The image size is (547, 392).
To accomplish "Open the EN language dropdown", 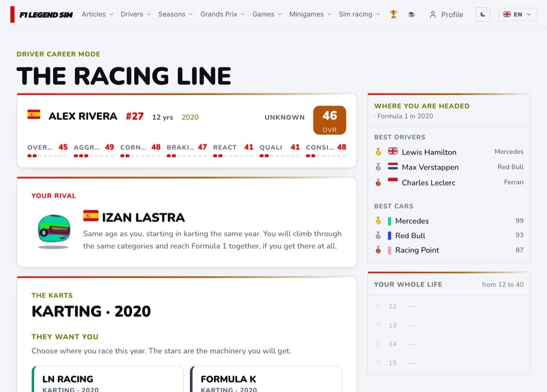I will pyautogui.click(x=517, y=14).
